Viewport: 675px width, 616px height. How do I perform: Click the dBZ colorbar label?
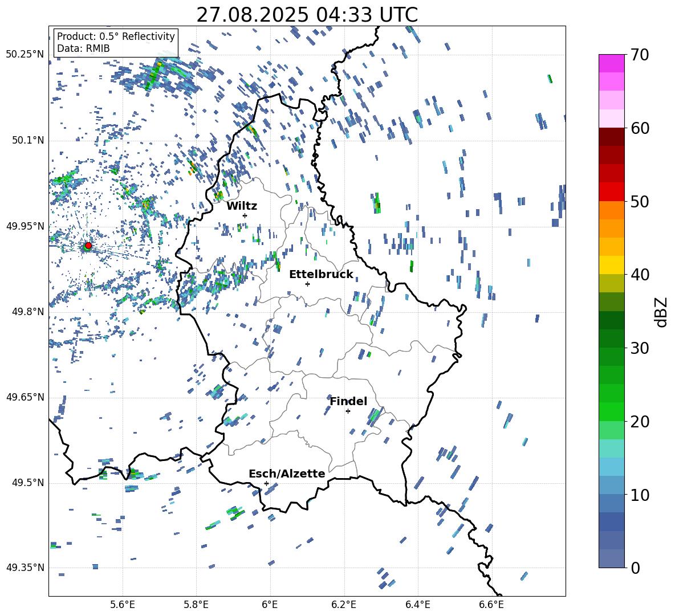click(662, 312)
